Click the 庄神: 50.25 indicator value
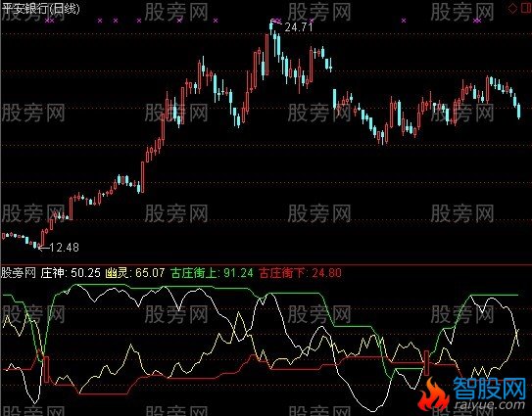532x416 pixels. click(x=71, y=272)
